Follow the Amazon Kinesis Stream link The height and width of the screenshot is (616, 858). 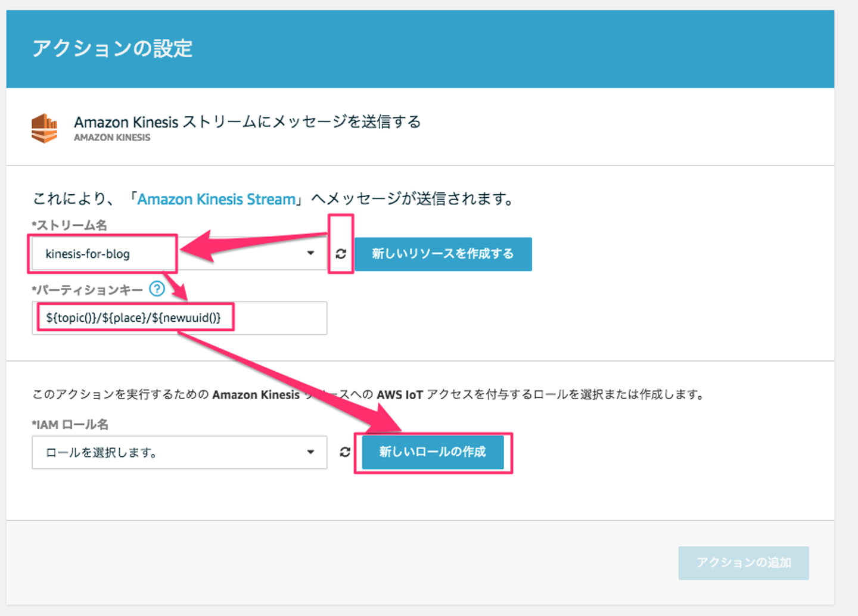(216, 199)
